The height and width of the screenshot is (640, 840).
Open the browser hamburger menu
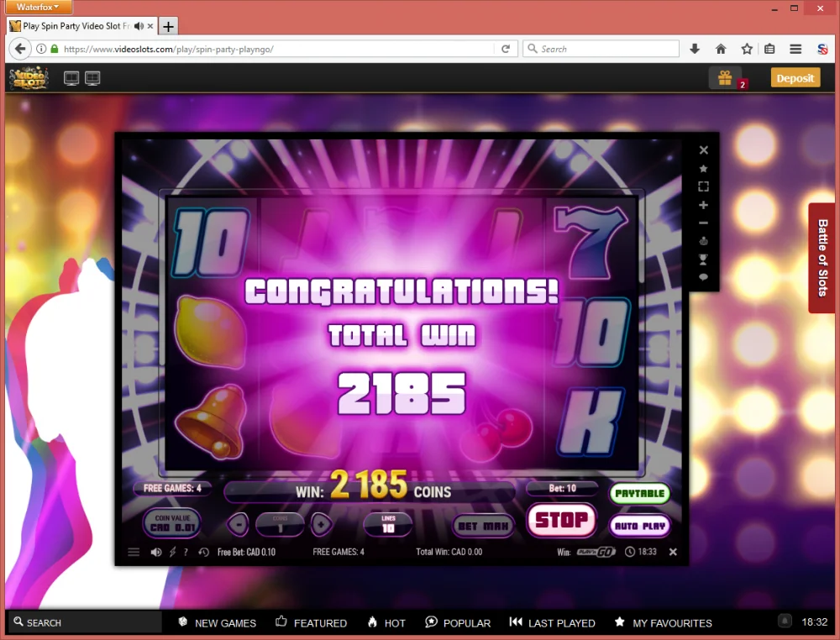pos(795,49)
